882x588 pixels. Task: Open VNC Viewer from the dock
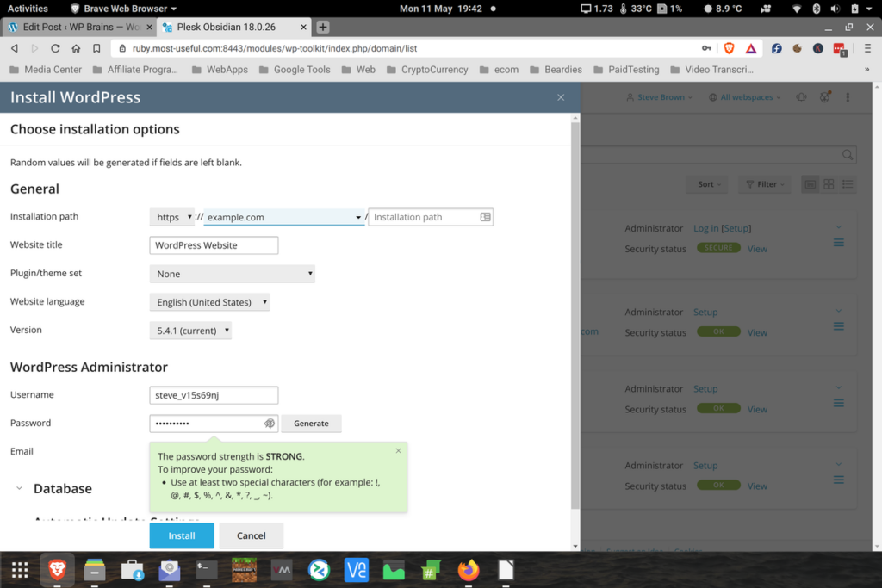click(x=356, y=570)
